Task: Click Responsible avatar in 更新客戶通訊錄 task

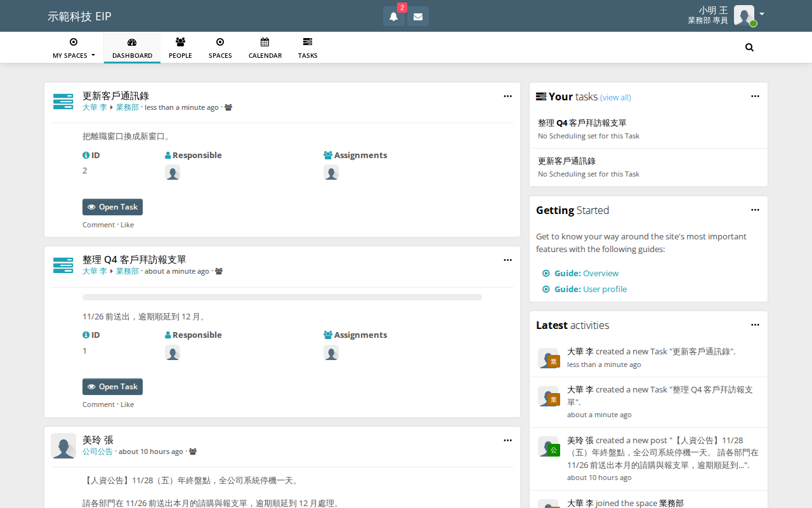Action: (x=173, y=173)
